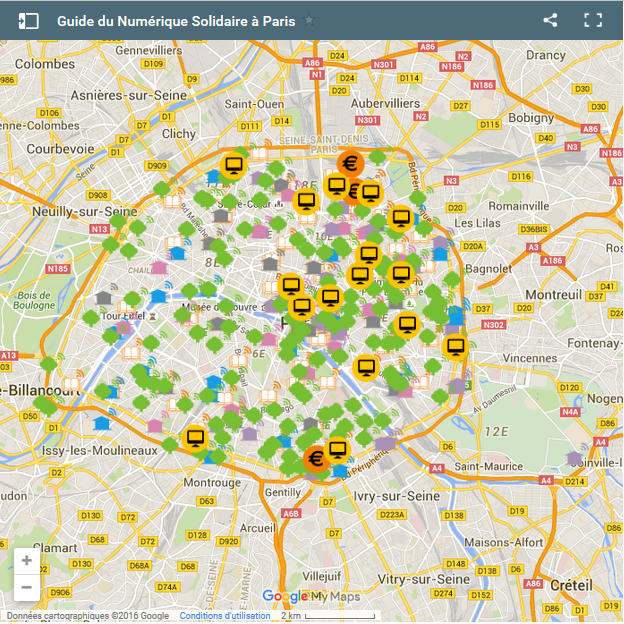View the map in fullscreen mode
Image resolution: width=624 pixels, height=624 pixels.
pyautogui.click(x=593, y=20)
